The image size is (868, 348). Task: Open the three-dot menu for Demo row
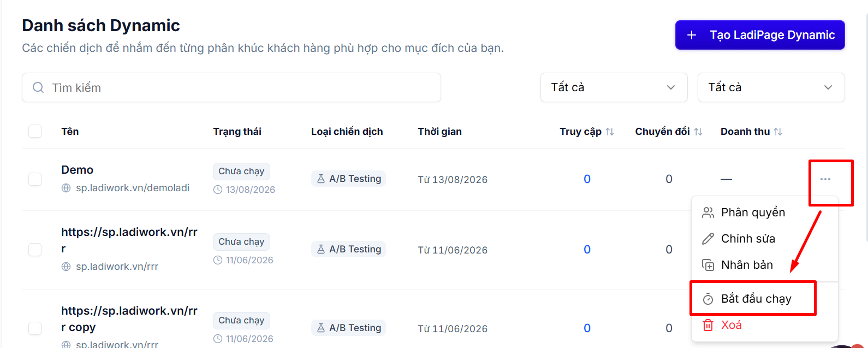click(x=825, y=179)
